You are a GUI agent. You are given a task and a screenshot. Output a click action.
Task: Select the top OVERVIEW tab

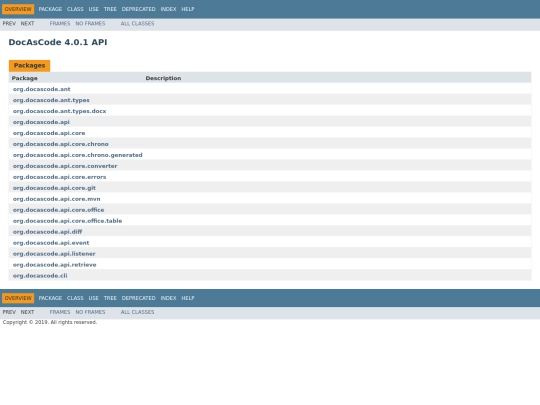18,9
